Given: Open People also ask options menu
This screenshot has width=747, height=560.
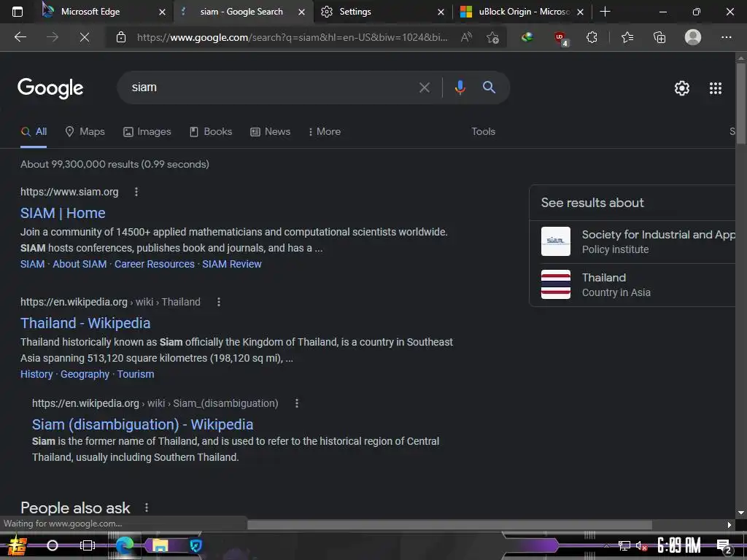Looking at the screenshot, I should tap(147, 507).
